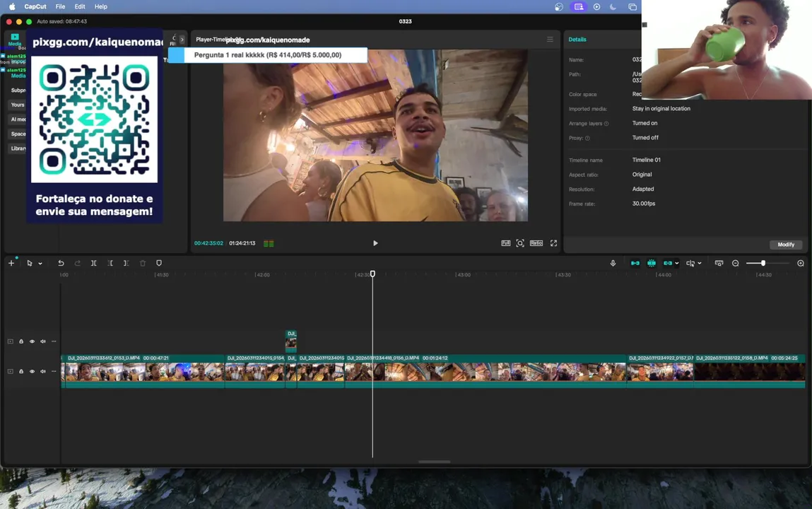Click the green audio level meter icon
The image size is (812, 509).
click(x=269, y=243)
